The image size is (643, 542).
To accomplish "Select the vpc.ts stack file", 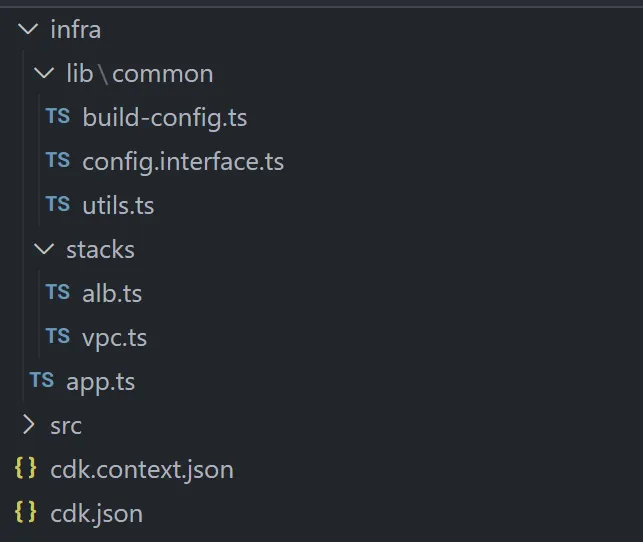I will pos(114,337).
